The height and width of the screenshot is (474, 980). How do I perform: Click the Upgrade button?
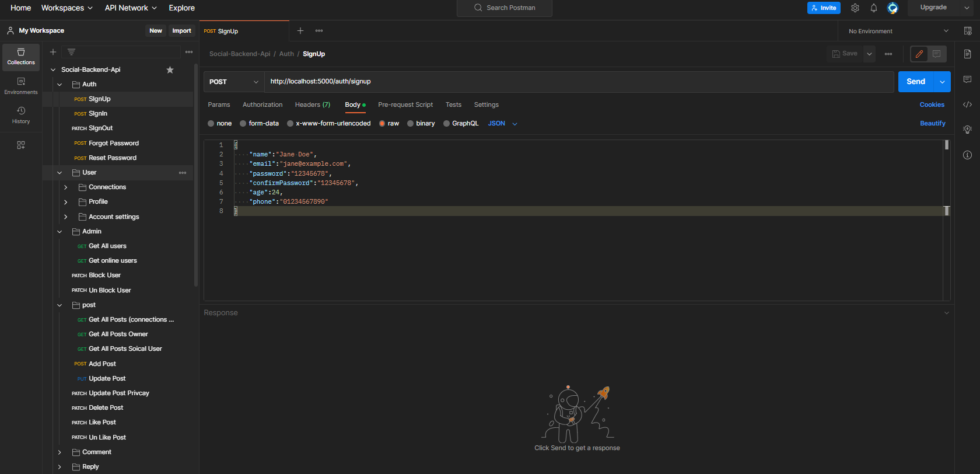click(933, 8)
